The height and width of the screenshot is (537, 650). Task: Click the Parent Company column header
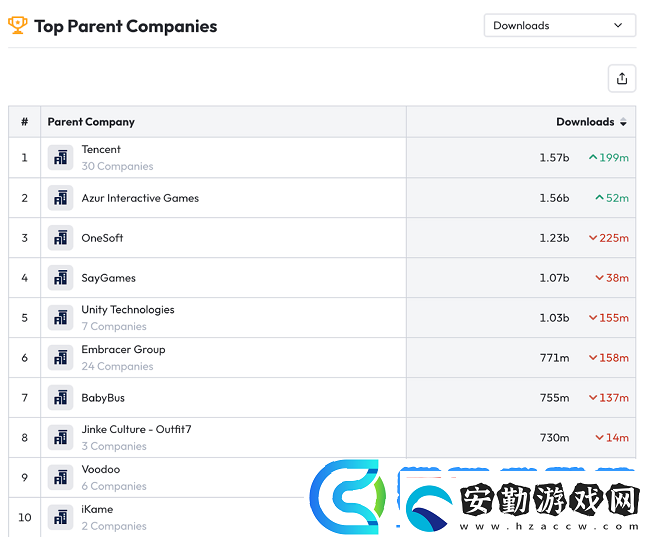click(91, 122)
